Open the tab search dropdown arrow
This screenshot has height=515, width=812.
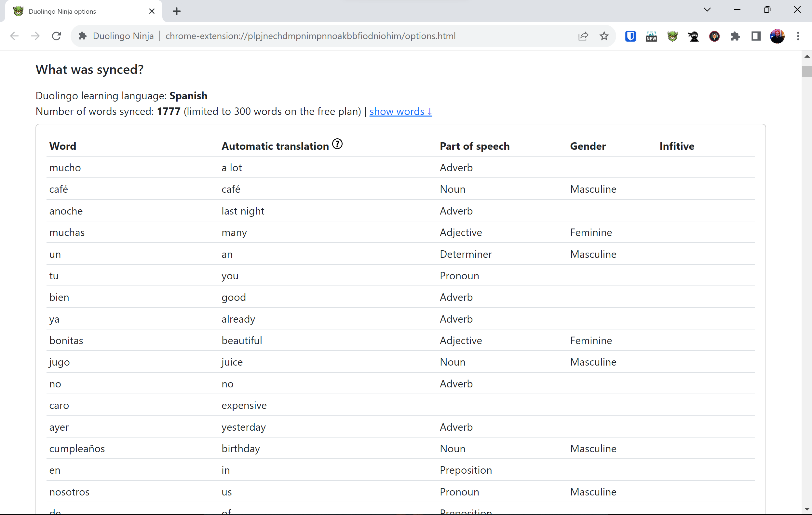click(x=708, y=9)
